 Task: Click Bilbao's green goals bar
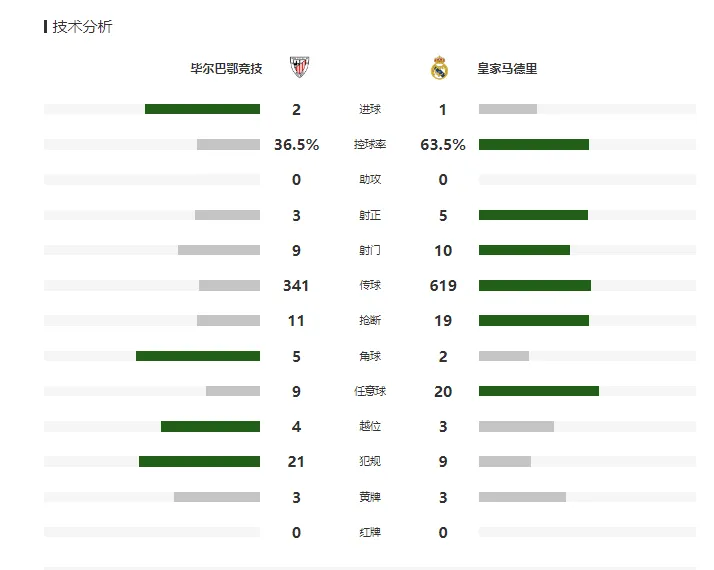coord(202,109)
